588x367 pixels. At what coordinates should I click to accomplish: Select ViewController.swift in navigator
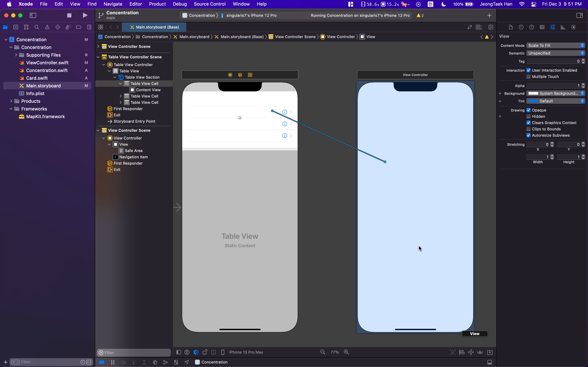(x=47, y=63)
